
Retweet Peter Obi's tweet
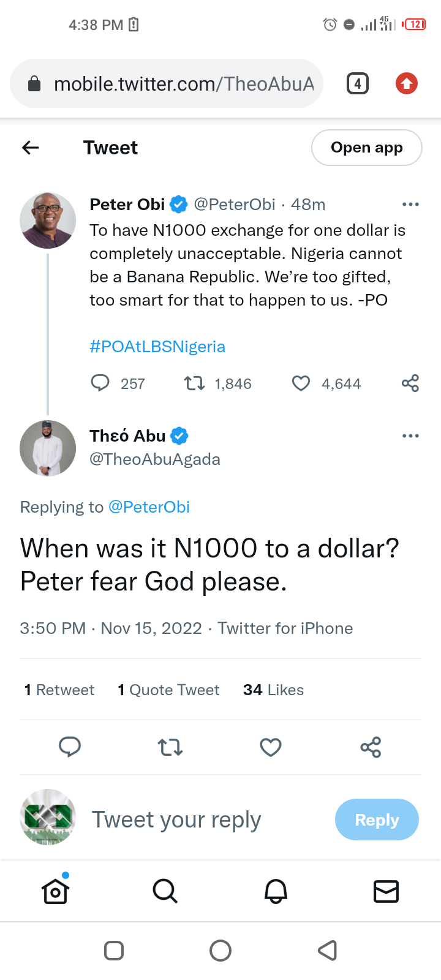194,383
